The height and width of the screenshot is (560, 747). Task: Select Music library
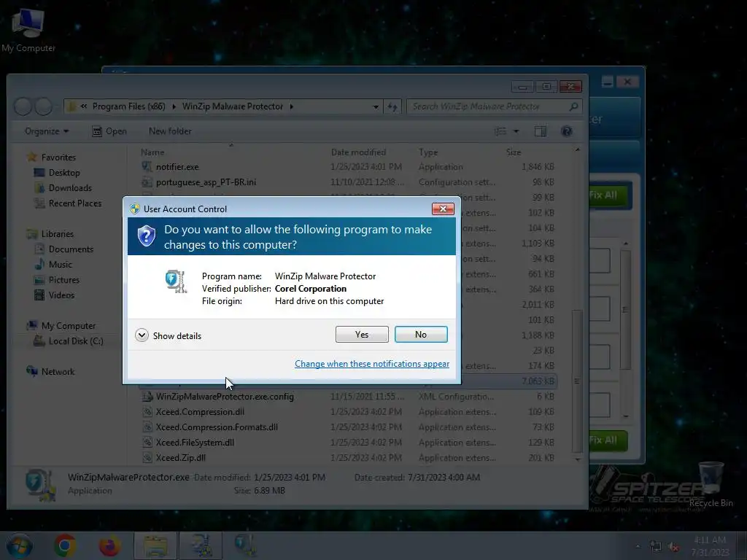pyautogui.click(x=60, y=264)
